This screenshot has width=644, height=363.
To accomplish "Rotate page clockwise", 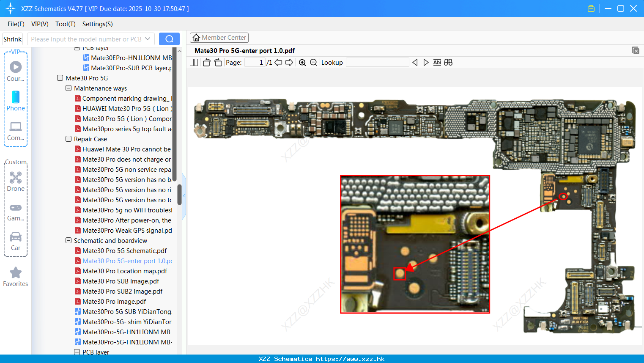I will pyautogui.click(x=218, y=62).
